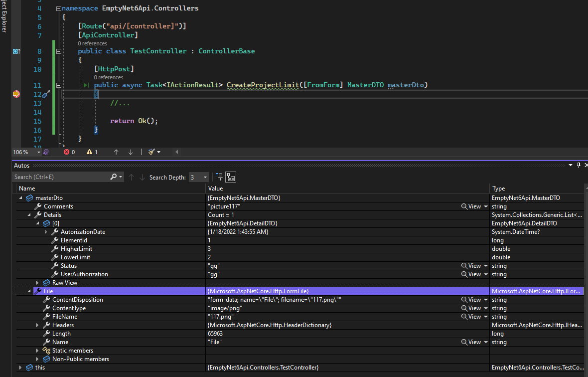Click '0 references' CodeLens above CreateProjectLimit method
The width and height of the screenshot is (588, 377).
pyautogui.click(x=108, y=77)
